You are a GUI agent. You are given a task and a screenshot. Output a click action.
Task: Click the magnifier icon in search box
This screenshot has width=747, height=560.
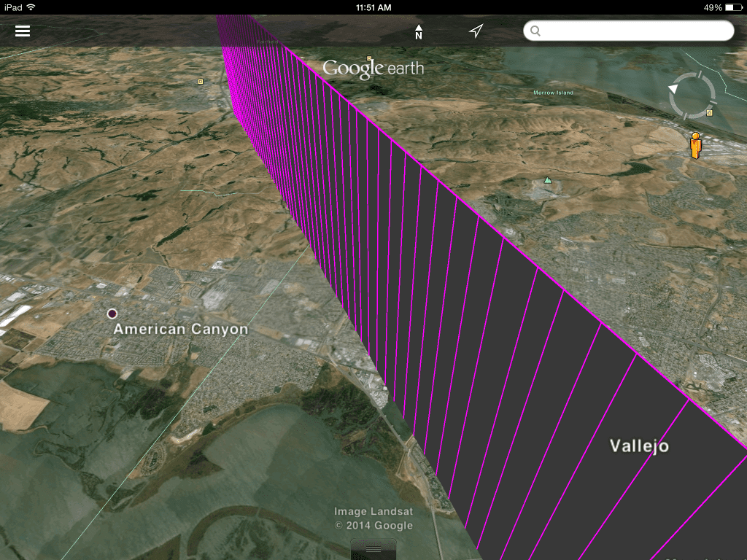(x=535, y=31)
